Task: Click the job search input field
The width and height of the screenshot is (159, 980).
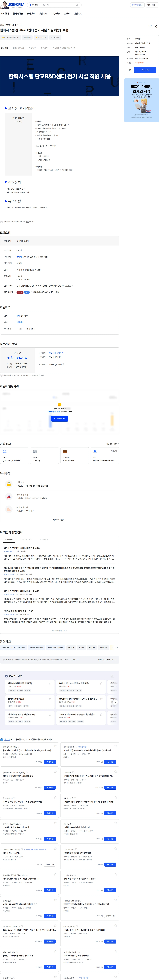Action: 58,5
